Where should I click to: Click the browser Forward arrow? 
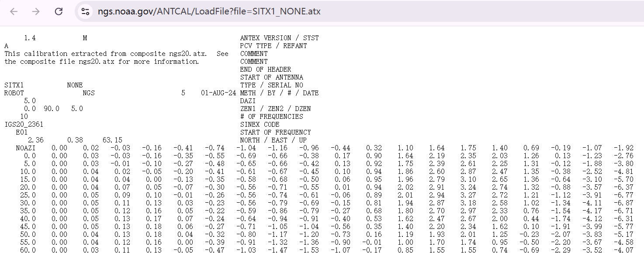[x=36, y=12]
